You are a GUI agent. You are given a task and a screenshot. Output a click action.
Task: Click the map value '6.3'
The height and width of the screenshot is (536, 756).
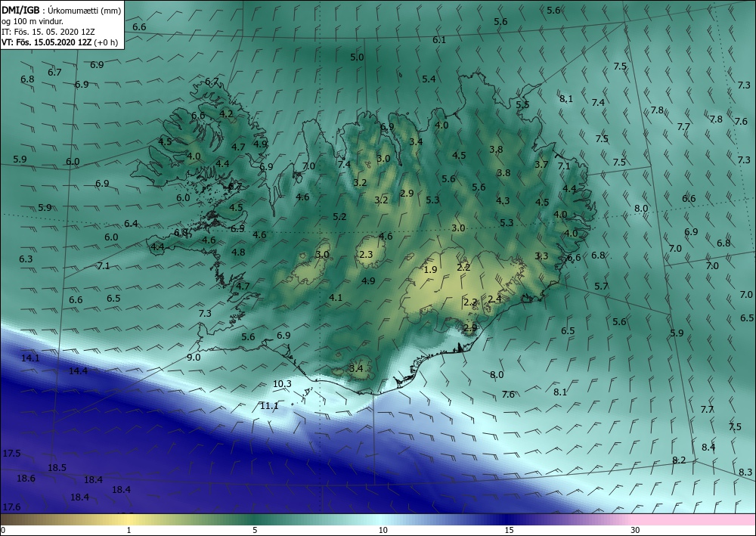(26, 259)
